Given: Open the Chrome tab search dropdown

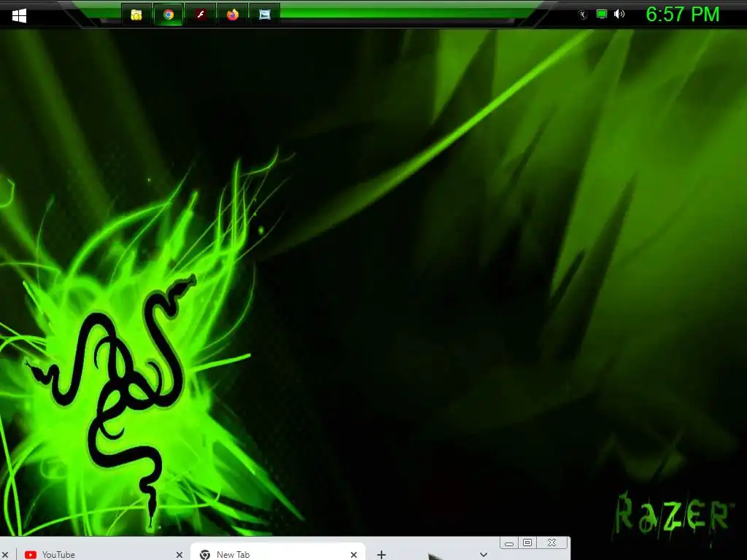Looking at the screenshot, I should [484, 554].
